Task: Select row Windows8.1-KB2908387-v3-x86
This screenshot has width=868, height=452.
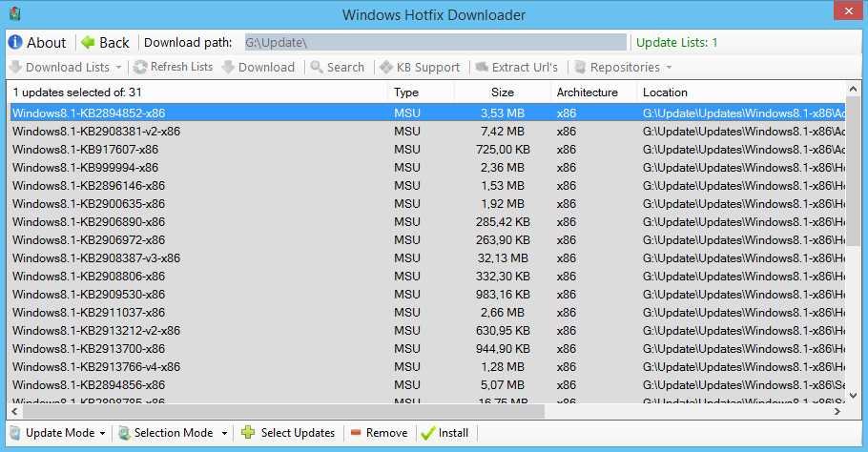Action: 427,257
